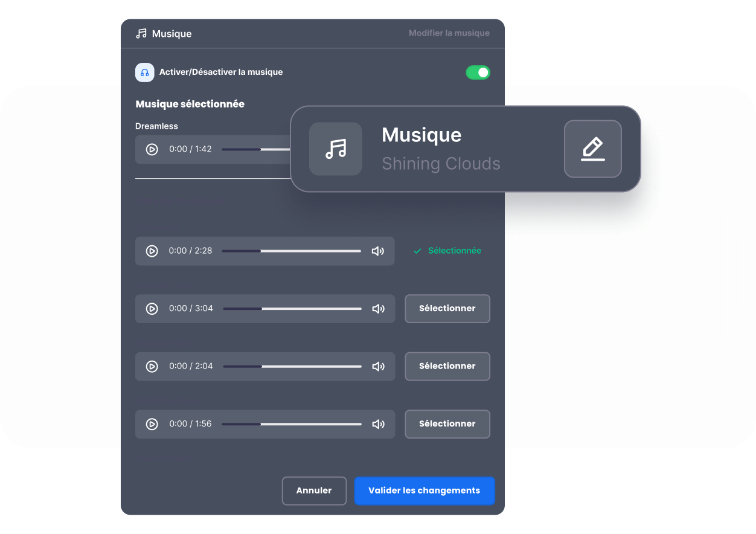Seek in the 1:56 track progress bar
This screenshot has width=756, height=534.
pyautogui.click(x=292, y=424)
